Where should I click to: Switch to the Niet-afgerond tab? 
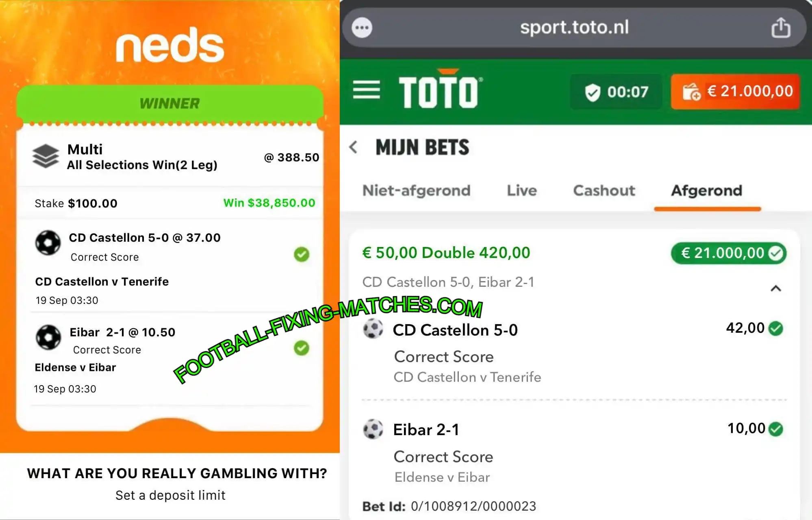pos(416,191)
